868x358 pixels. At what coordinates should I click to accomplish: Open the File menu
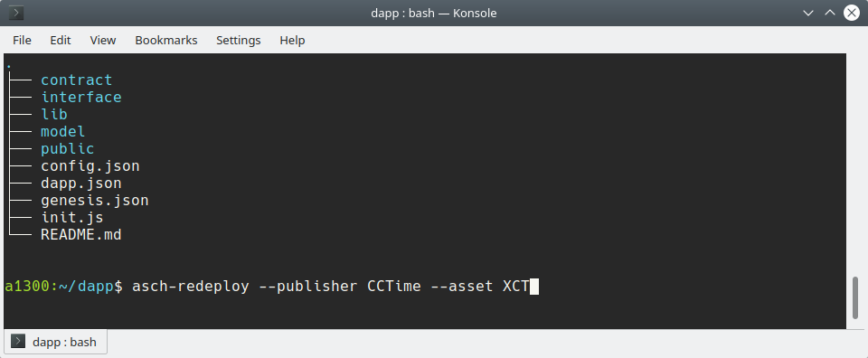pyautogui.click(x=22, y=41)
